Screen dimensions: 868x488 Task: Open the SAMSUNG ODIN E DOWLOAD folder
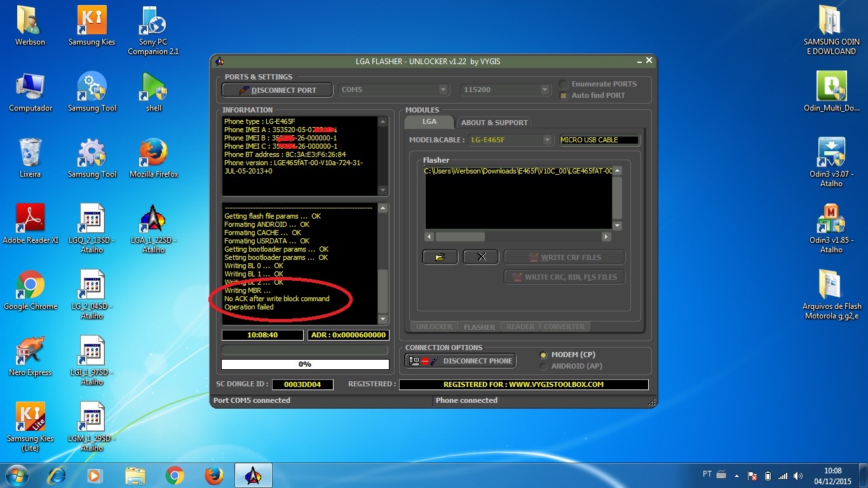(831, 30)
